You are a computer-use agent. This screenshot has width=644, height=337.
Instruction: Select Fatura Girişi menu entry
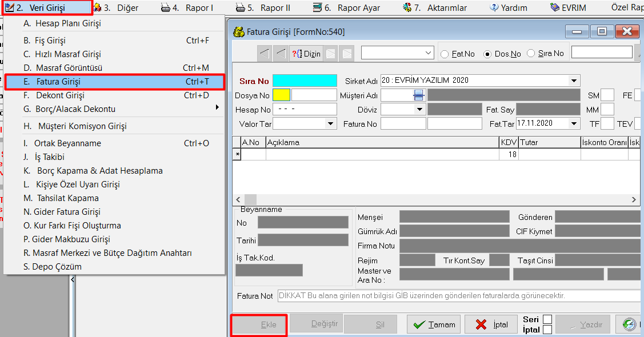point(115,82)
